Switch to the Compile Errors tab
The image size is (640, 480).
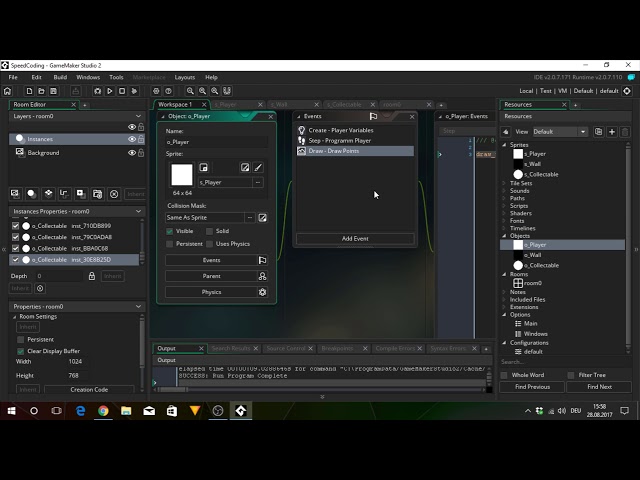pyautogui.click(x=395, y=349)
